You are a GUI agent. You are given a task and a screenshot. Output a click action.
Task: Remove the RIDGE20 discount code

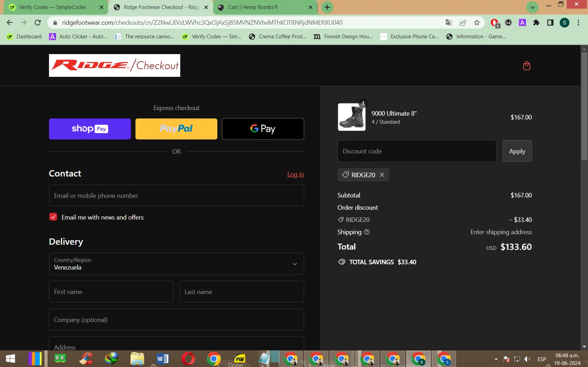[382, 175]
